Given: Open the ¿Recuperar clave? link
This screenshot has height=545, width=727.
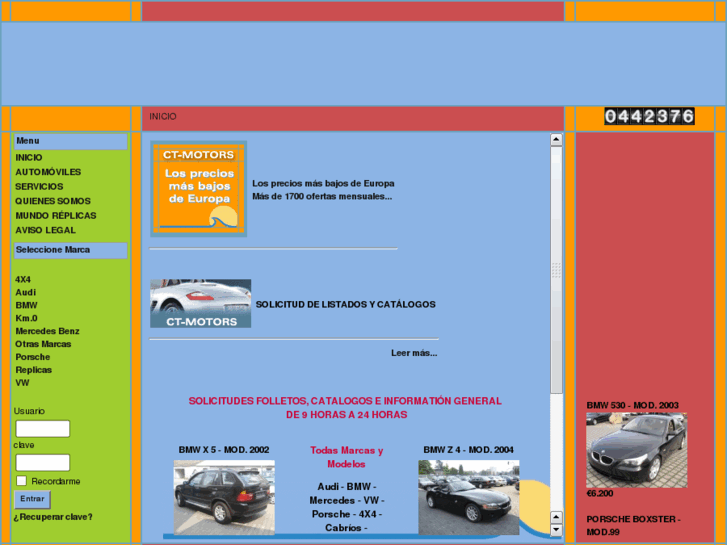Looking at the screenshot, I should point(53,517).
